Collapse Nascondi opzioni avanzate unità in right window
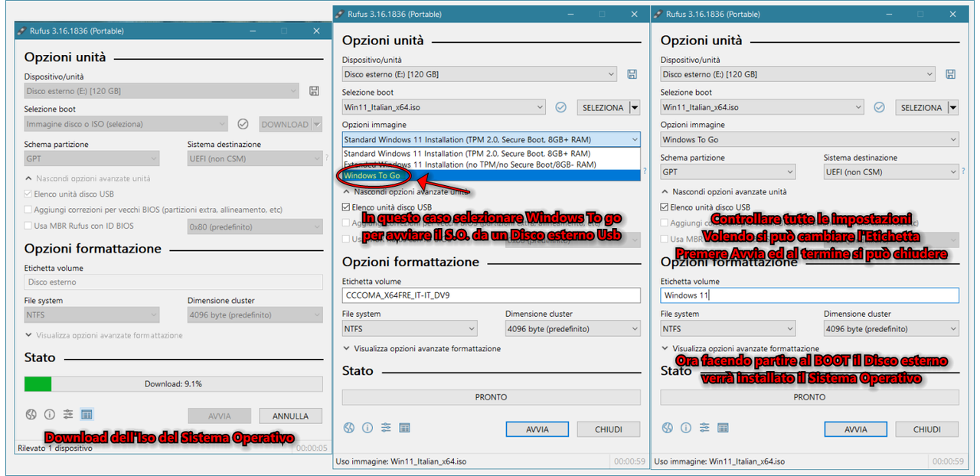Screen dimensions: 980x476 (x=724, y=191)
